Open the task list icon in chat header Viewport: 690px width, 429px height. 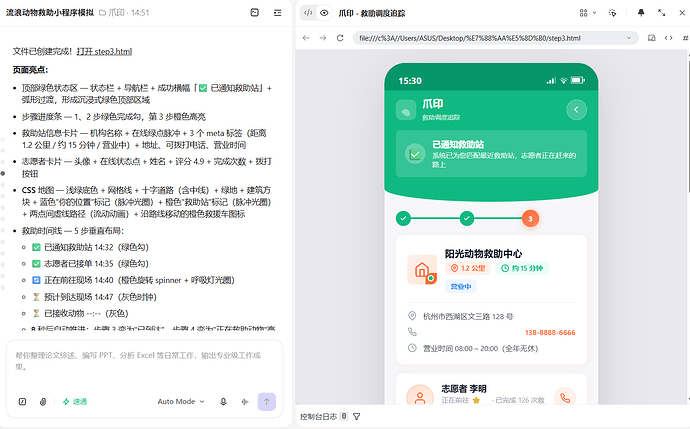(278, 13)
